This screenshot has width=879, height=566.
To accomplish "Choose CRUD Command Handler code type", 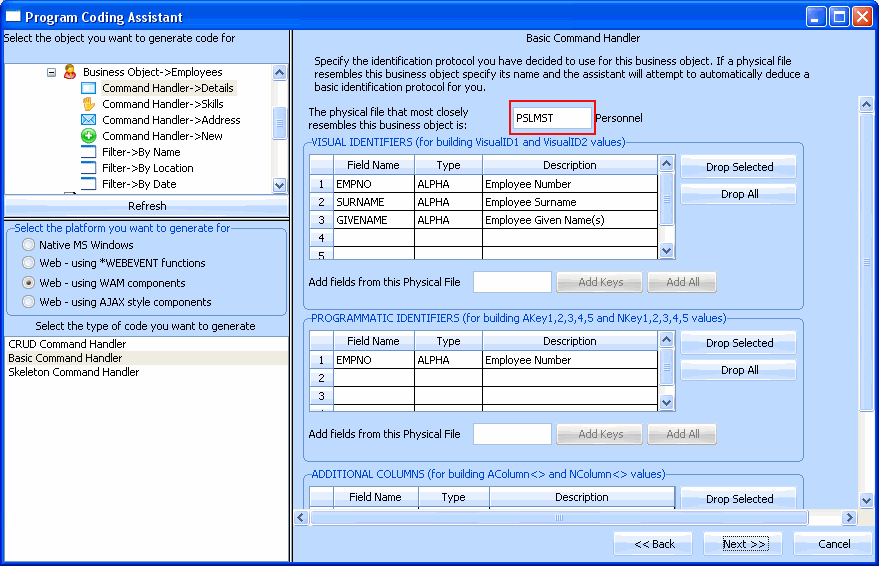I will click(x=67, y=344).
